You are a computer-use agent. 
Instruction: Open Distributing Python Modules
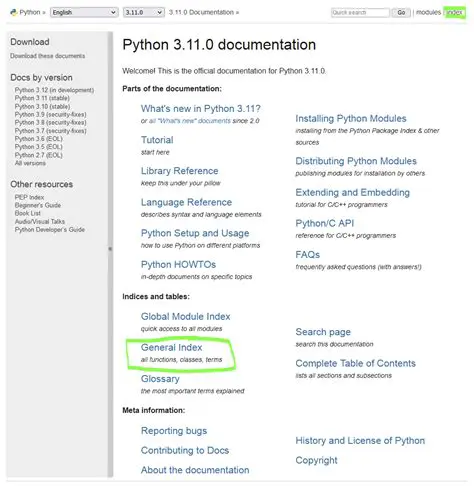356,161
